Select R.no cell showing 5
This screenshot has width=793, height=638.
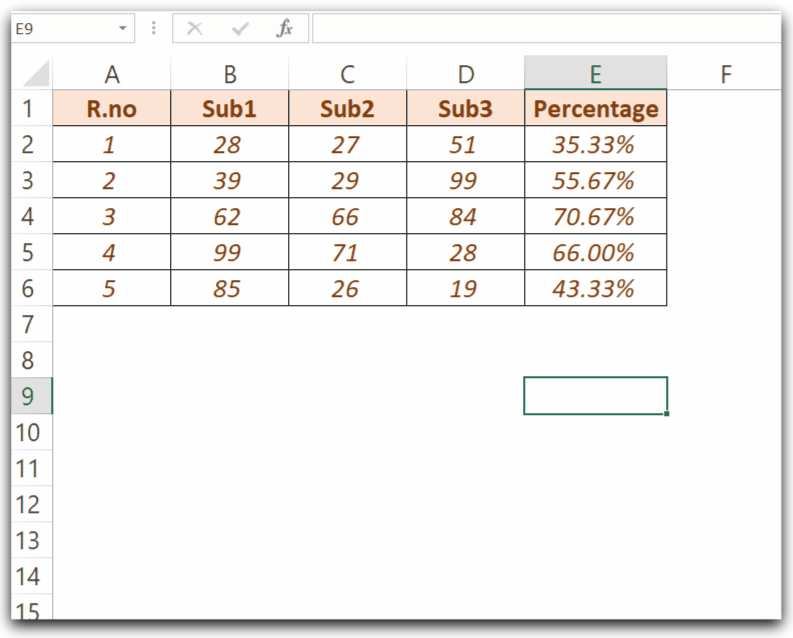[112, 288]
